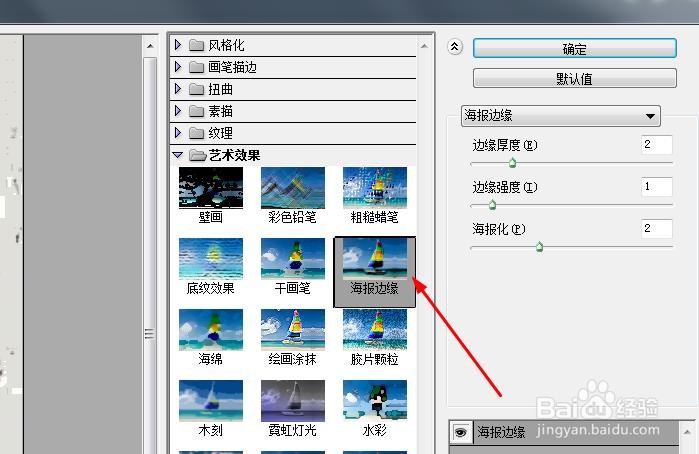
Task: Expand the 画笔描边 filter category
Action: 178,67
